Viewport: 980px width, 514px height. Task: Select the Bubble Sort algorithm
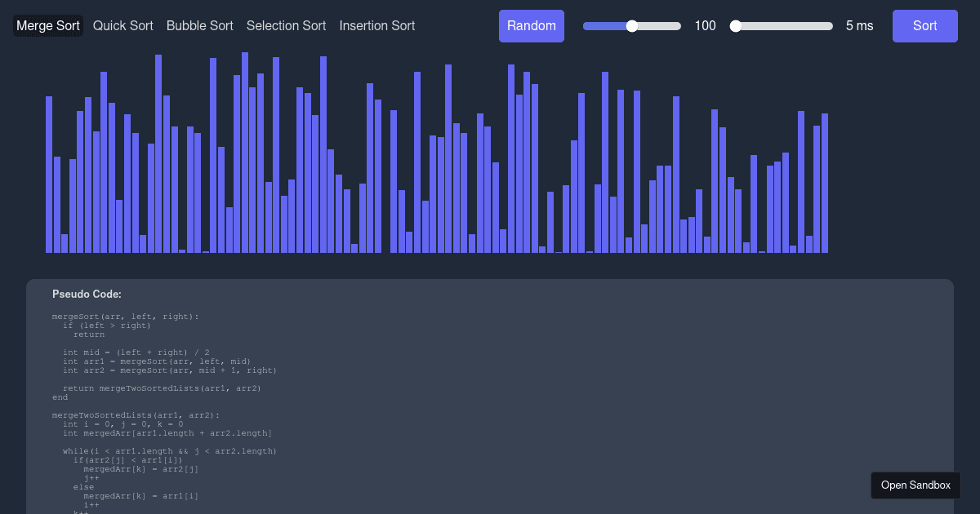pyautogui.click(x=199, y=25)
